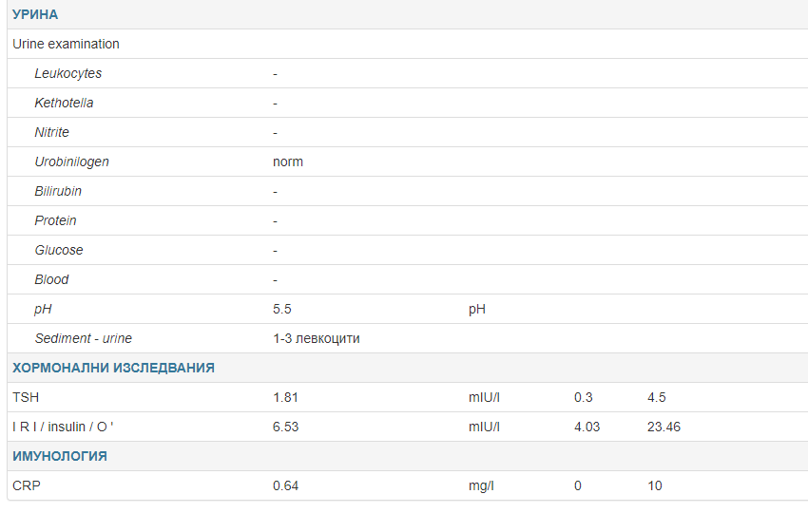Select the Protein test name
This screenshot has width=808, height=532.
[x=55, y=220]
